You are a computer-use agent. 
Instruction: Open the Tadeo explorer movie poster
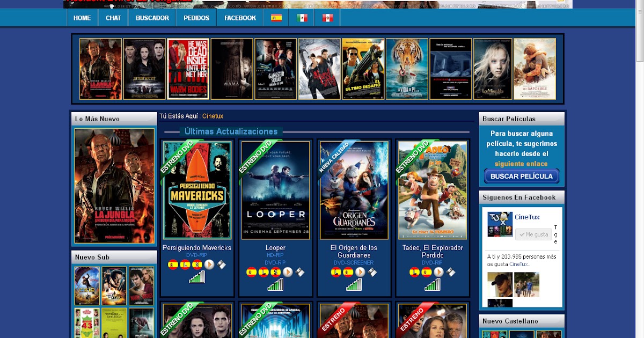(x=432, y=190)
